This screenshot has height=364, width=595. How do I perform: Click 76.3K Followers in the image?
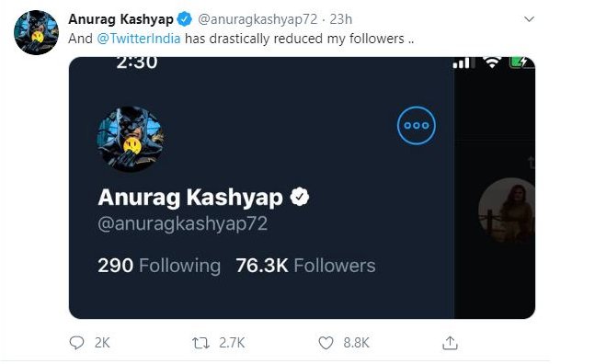[305, 266]
